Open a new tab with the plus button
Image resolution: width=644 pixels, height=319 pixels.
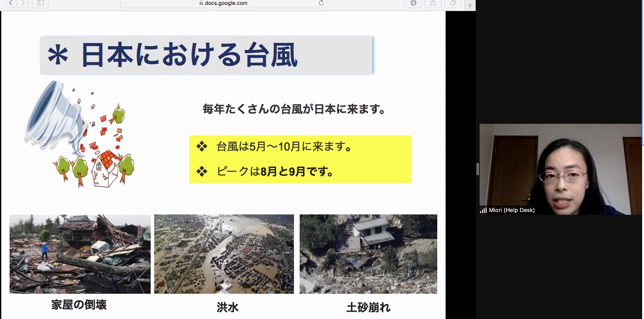470,5
